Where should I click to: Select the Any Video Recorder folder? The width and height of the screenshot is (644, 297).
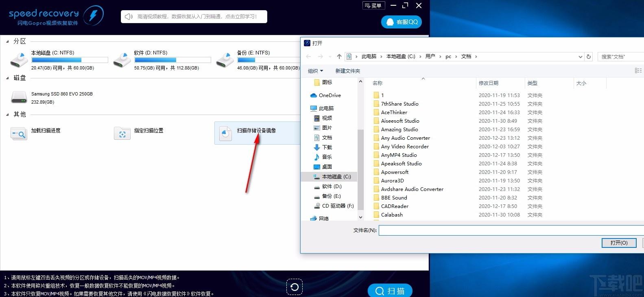[401, 147]
